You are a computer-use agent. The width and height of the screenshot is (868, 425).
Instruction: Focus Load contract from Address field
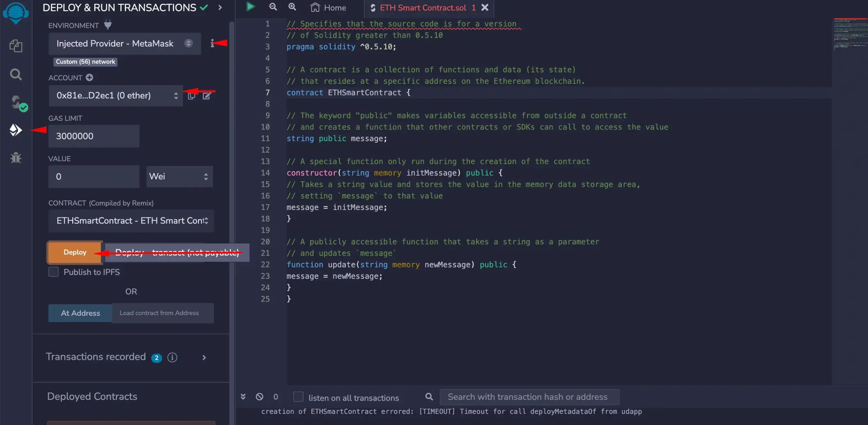[x=163, y=313]
